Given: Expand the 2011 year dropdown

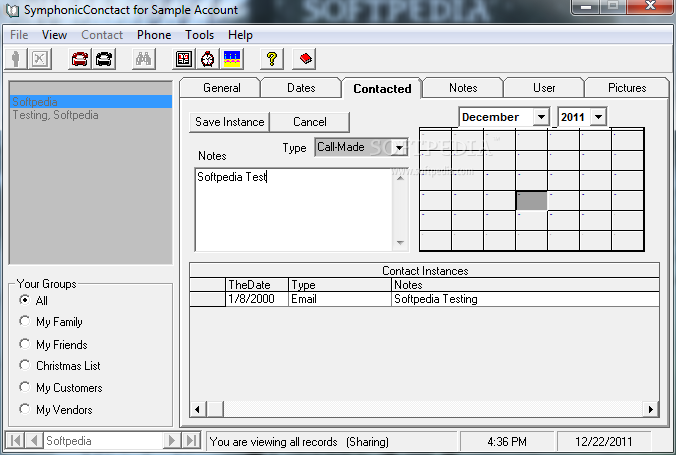Looking at the screenshot, I should pos(598,117).
